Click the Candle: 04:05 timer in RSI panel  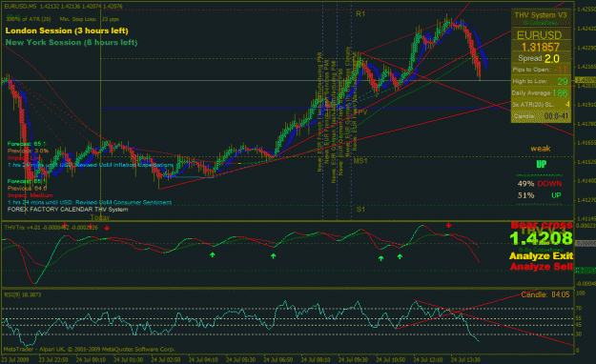[x=545, y=294]
